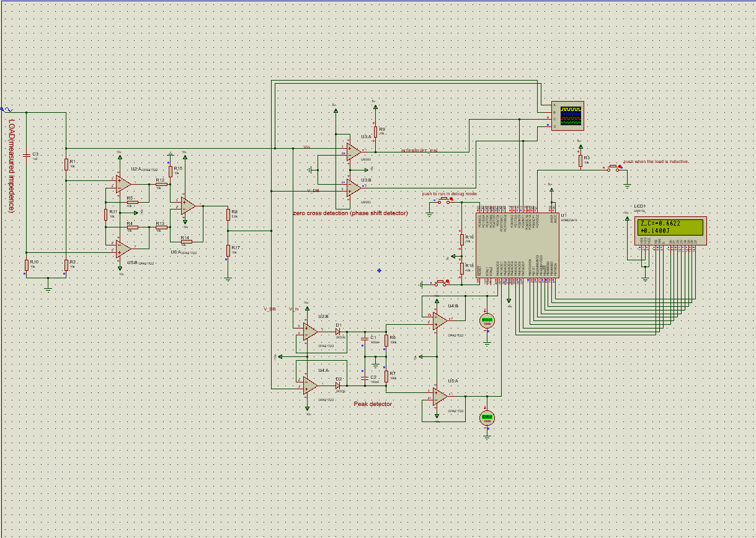
Task: Click the 'Peak detector' caption
Action: tap(373, 403)
